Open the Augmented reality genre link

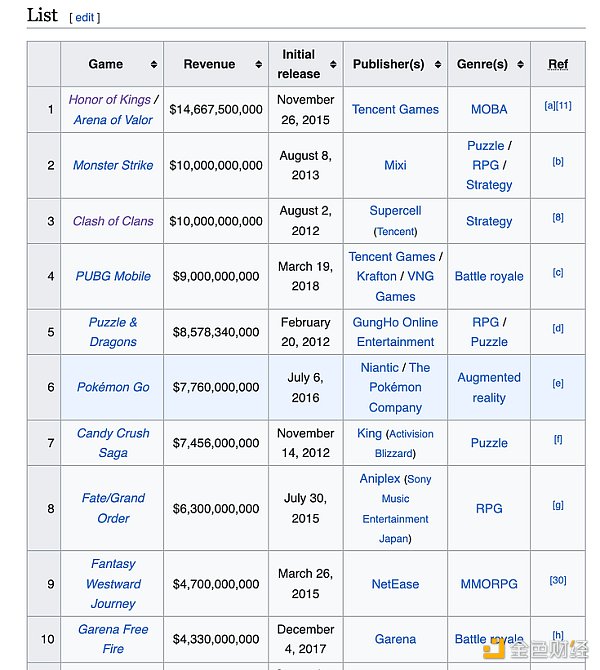point(489,387)
